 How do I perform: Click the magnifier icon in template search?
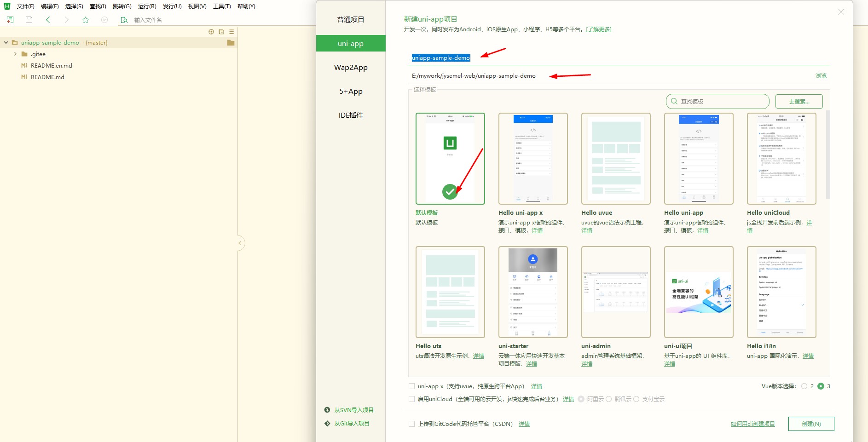[674, 101]
